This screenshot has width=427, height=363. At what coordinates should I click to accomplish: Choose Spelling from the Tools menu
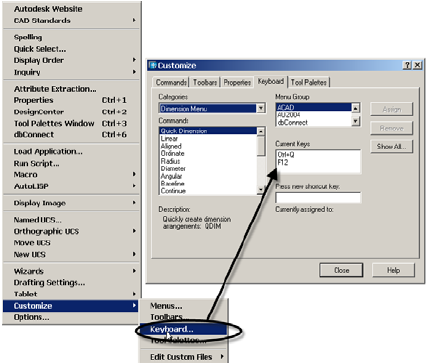[x=71, y=37]
